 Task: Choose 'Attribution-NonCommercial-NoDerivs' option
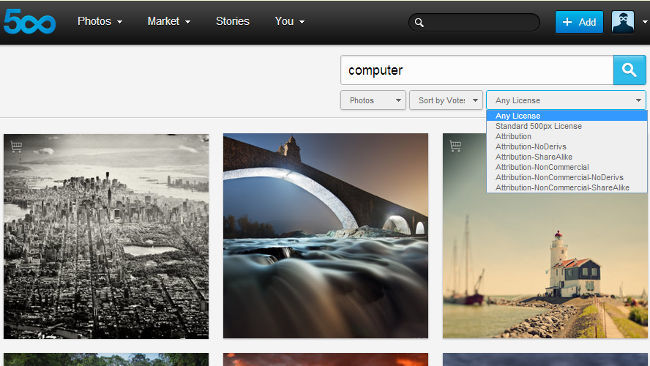(567, 177)
